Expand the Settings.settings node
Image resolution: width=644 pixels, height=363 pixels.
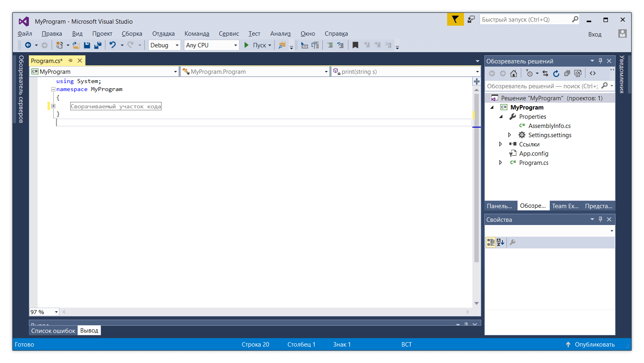(x=510, y=135)
